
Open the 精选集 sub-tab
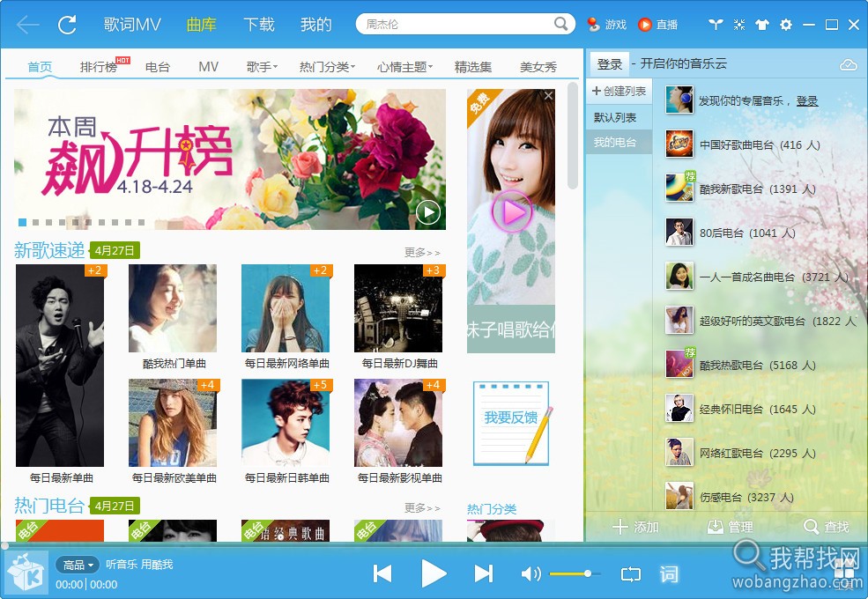pyautogui.click(x=473, y=67)
